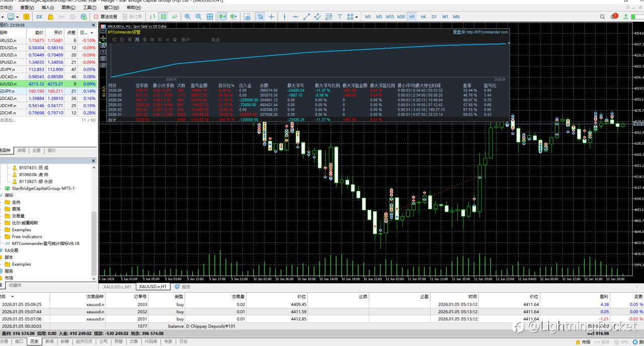Switch chart to candlestick style

(x=164, y=17)
